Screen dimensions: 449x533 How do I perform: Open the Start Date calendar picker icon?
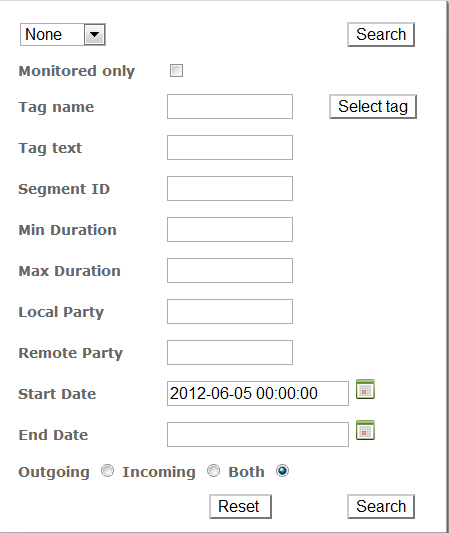pos(365,389)
